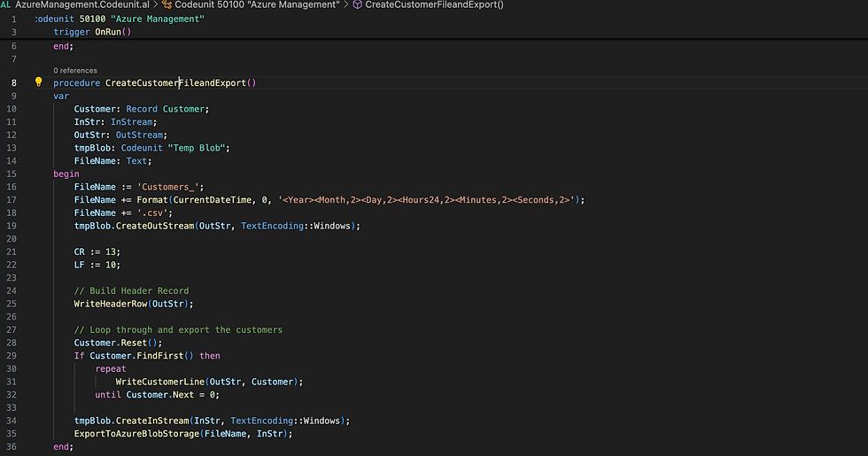This screenshot has height=456, width=868.
Task: Click "Record Customer" type on line 10
Action: tap(165, 109)
